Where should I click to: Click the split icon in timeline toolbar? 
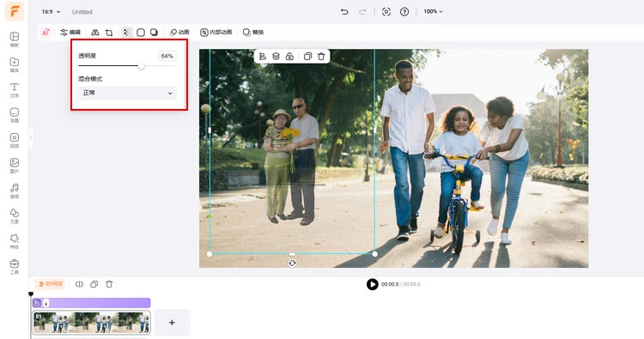79,284
